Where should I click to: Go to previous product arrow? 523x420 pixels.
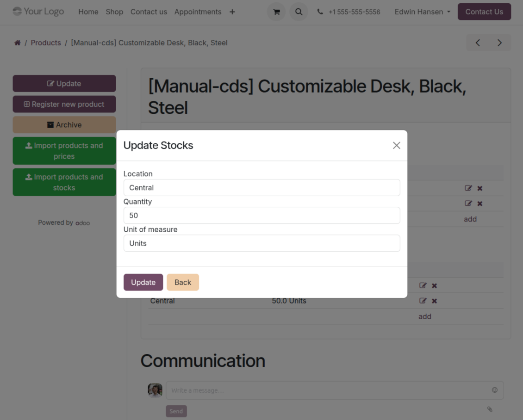click(x=478, y=43)
